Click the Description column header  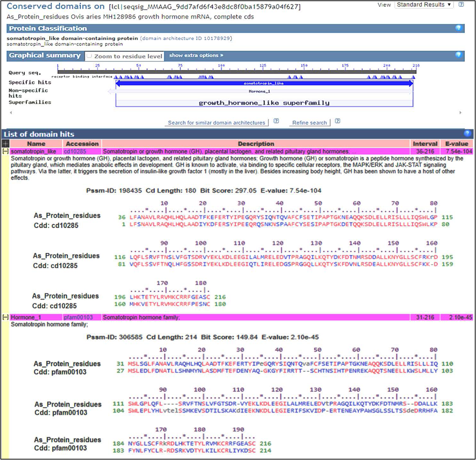(x=256, y=144)
